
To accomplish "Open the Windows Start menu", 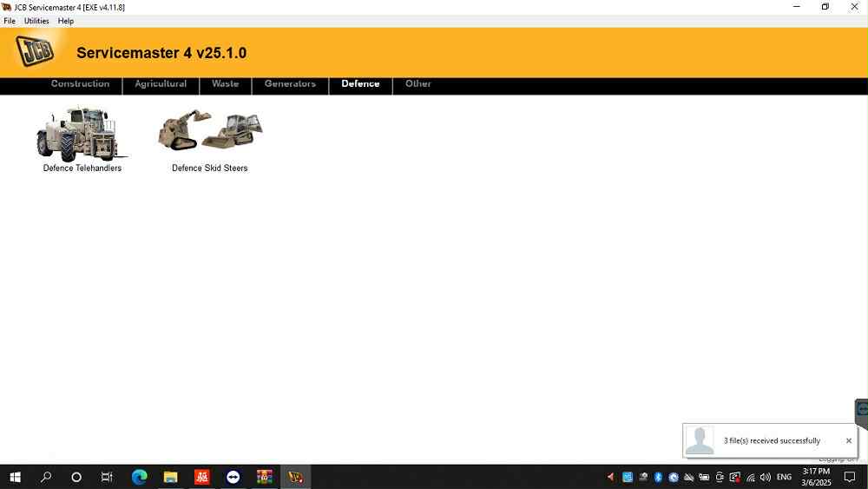I will [x=16, y=477].
